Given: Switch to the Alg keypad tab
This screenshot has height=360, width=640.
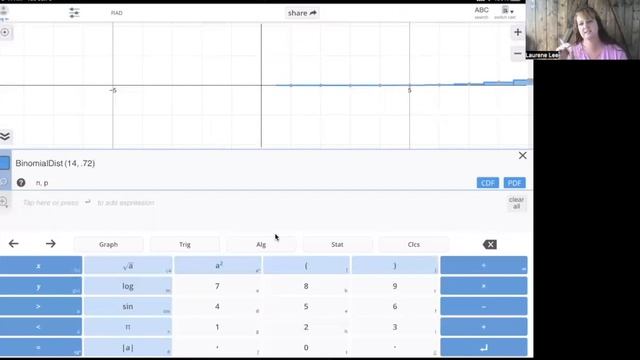Looking at the screenshot, I should (261, 244).
